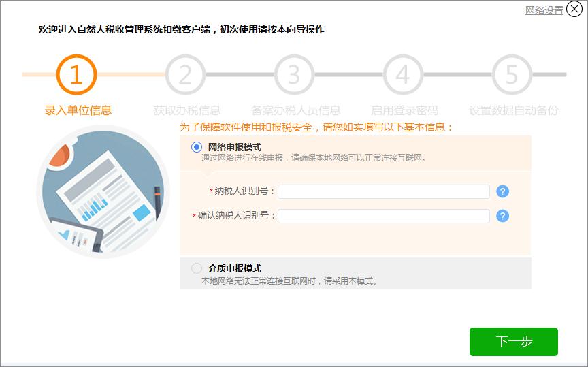Viewport: 588px width, 367px height.
Task: Click the step 1 circle icon
Action: coord(76,74)
